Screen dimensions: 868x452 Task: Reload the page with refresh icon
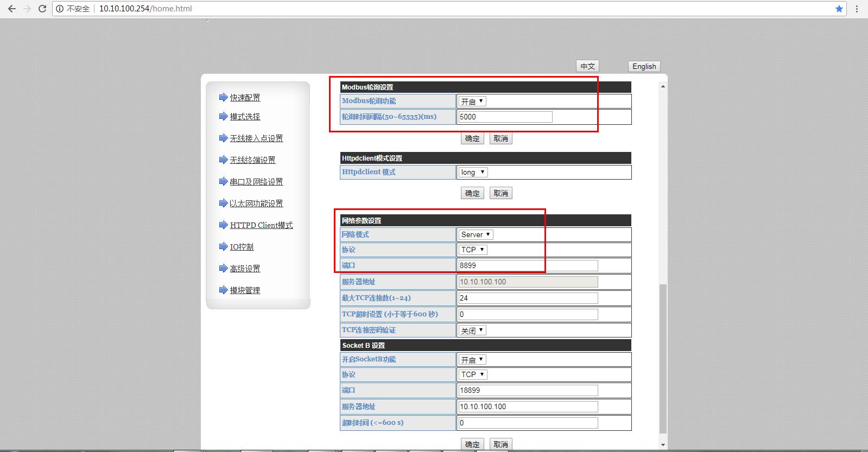point(42,9)
